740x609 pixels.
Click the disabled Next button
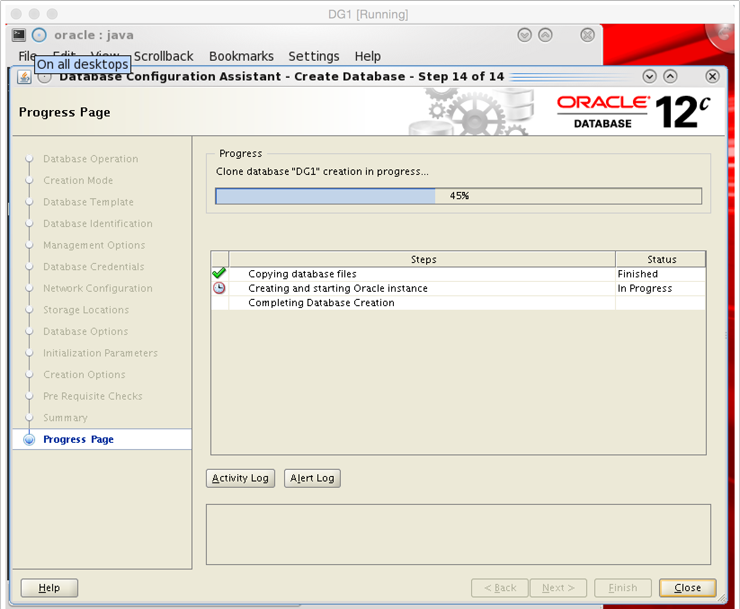558,588
